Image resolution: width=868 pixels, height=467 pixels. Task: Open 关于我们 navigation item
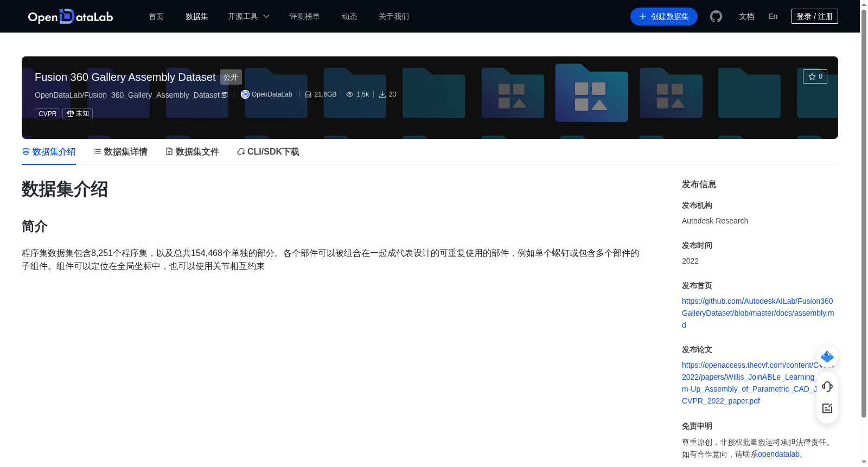[x=394, y=16]
